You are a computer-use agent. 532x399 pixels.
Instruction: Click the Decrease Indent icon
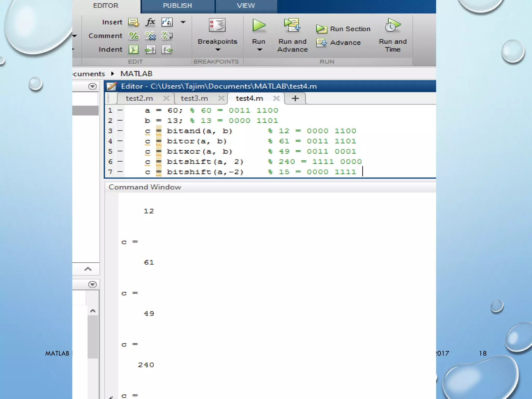pyautogui.click(x=167, y=50)
